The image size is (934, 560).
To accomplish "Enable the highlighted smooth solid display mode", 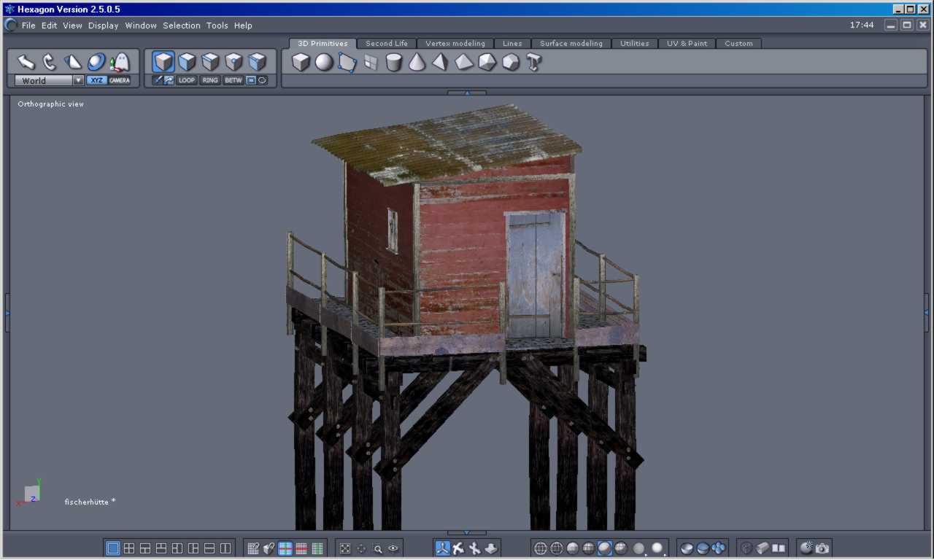I will click(x=605, y=548).
